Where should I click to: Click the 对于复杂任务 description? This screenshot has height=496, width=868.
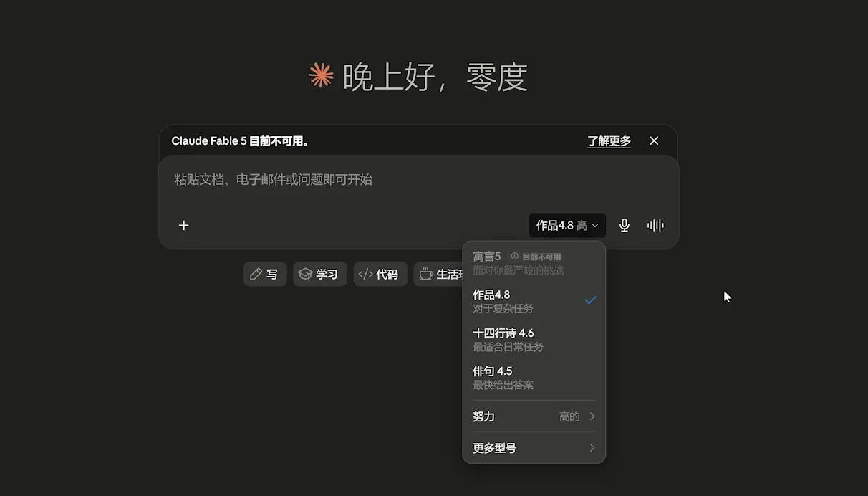click(x=503, y=309)
